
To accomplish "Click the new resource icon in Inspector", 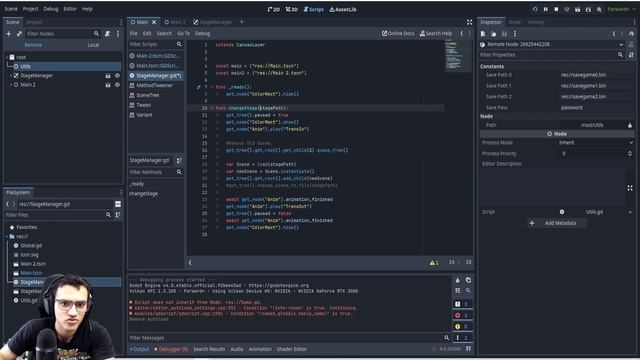I will point(483,34).
